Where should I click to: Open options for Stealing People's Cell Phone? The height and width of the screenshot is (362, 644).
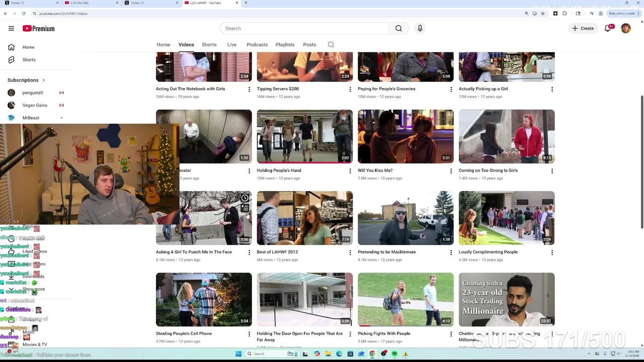click(249, 334)
